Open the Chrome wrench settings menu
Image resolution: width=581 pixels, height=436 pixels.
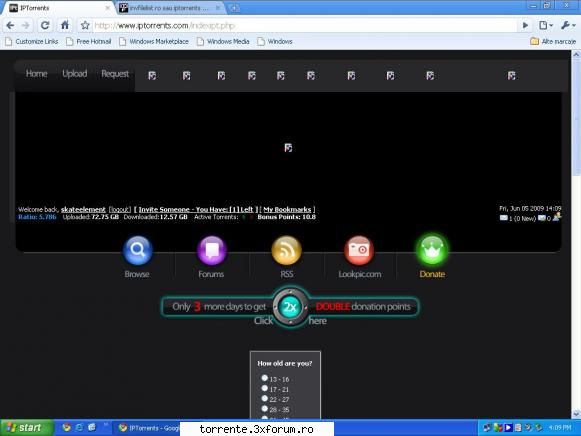(x=568, y=26)
